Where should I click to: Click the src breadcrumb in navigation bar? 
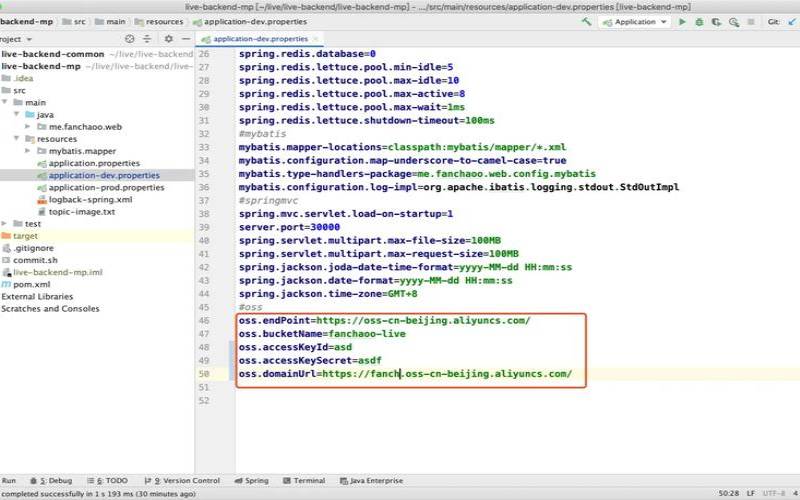[x=74, y=21]
